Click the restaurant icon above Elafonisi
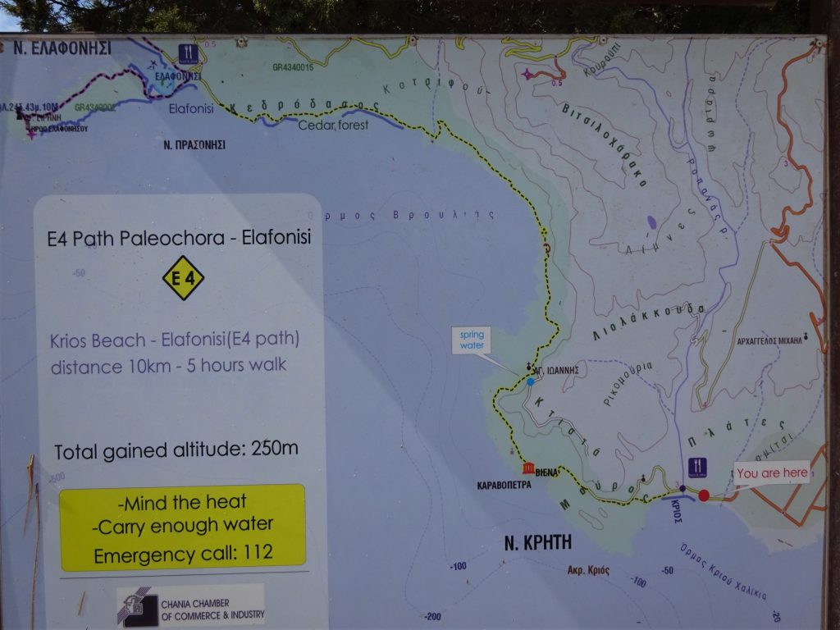The image size is (840, 630). pyautogui.click(x=189, y=53)
